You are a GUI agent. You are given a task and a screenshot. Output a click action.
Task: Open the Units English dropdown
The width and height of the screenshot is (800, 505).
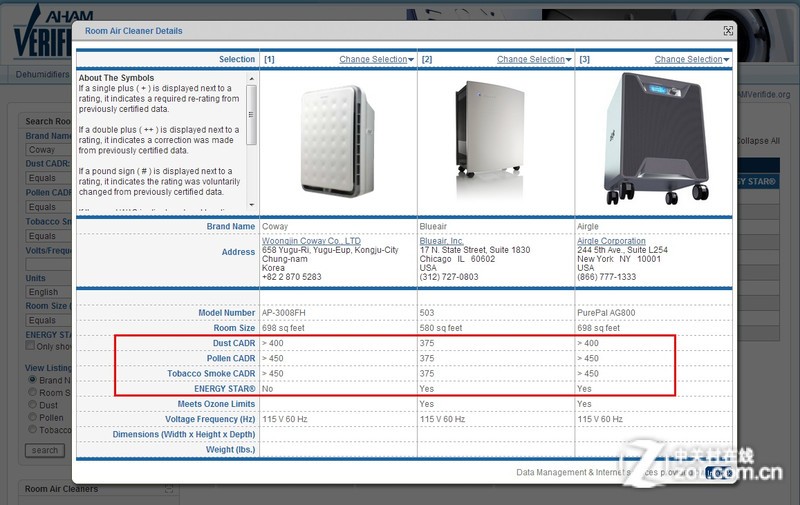click(48, 292)
